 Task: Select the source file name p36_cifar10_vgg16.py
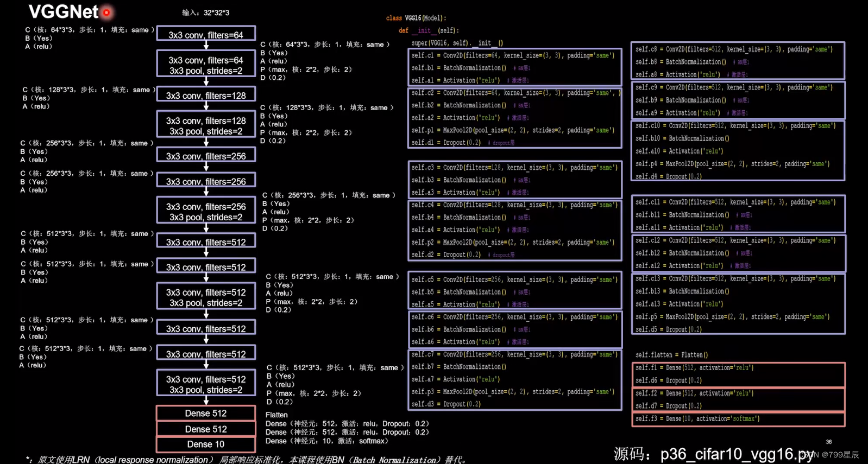coord(737,454)
